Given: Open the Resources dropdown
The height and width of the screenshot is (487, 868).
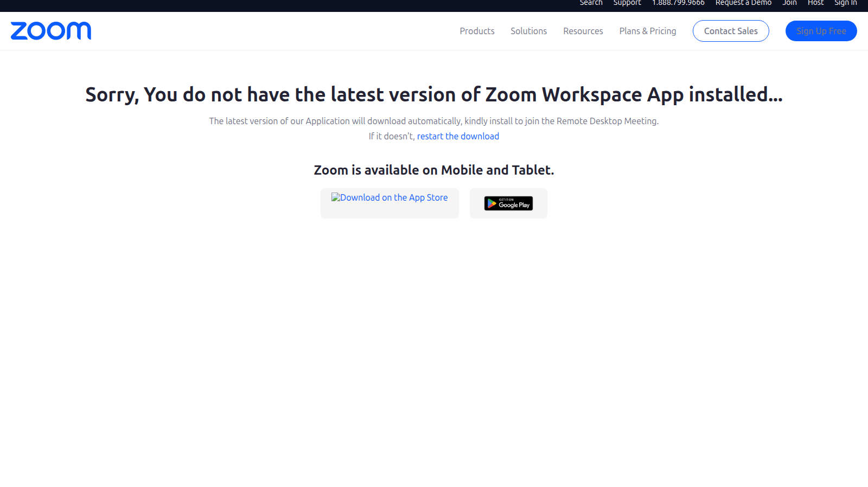Looking at the screenshot, I should point(583,31).
